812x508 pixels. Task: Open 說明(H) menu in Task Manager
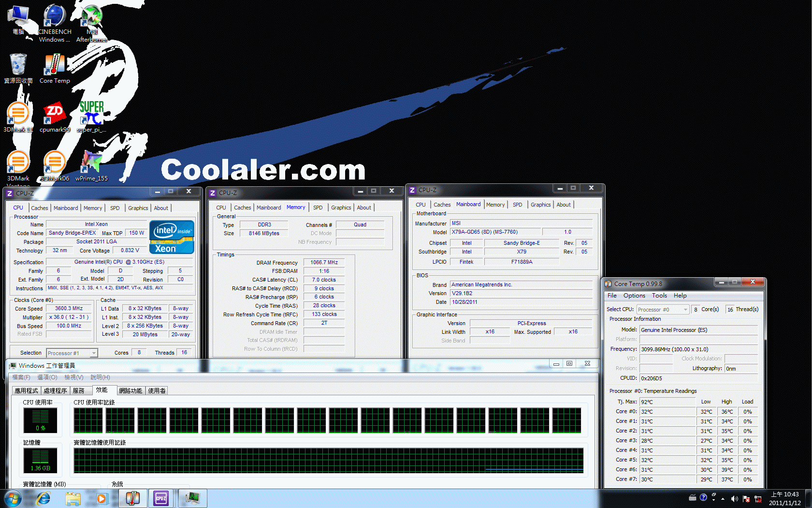point(100,377)
